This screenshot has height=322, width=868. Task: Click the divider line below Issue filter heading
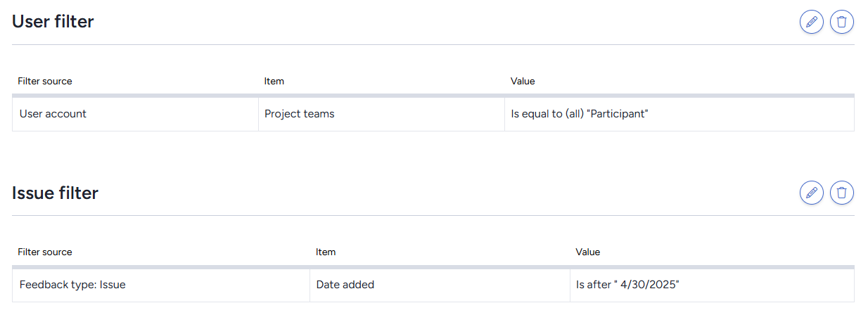pyautogui.click(x=433, y=215)
